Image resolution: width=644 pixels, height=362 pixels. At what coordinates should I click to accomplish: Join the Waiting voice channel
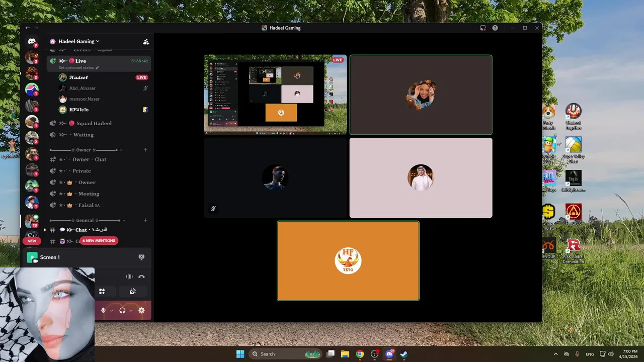pyautogui.click(x=99, y=135)
